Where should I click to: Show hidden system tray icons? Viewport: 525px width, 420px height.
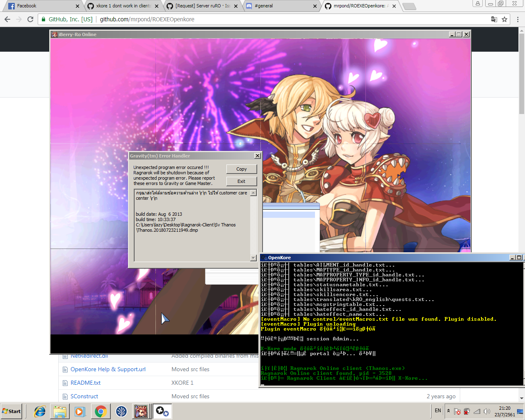point(448,411)
